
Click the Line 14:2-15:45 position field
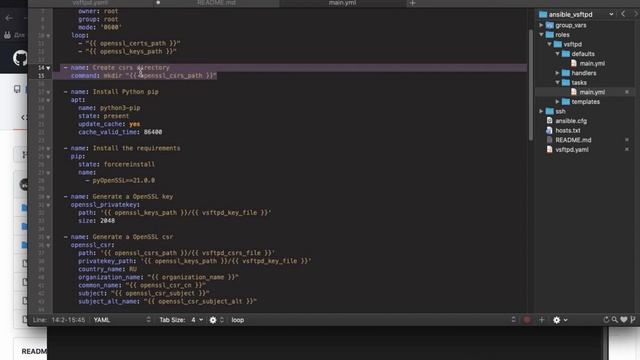[x=59, y=320]
